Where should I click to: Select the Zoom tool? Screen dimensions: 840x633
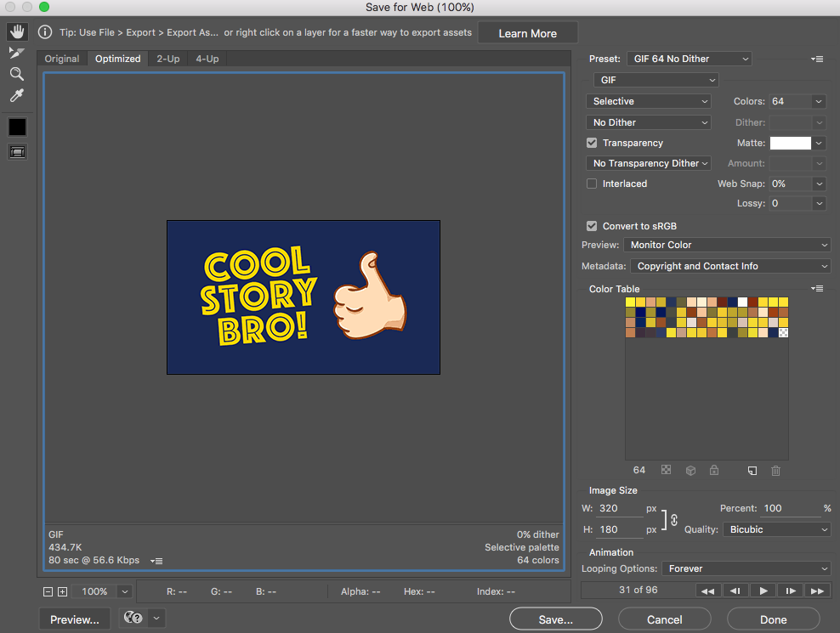coord(17,74)
